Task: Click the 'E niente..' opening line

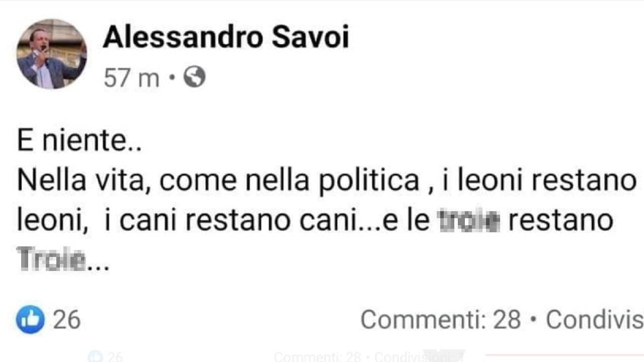Action: click(x=79, y=142)
